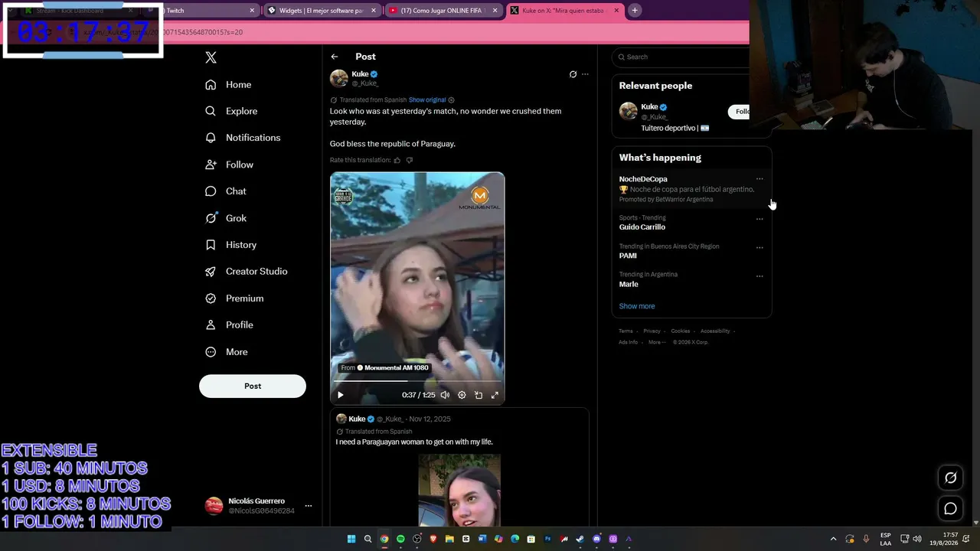980x551 pixels.
Task: Open account menu for Nicolás Guerrero
Action: 260,506
